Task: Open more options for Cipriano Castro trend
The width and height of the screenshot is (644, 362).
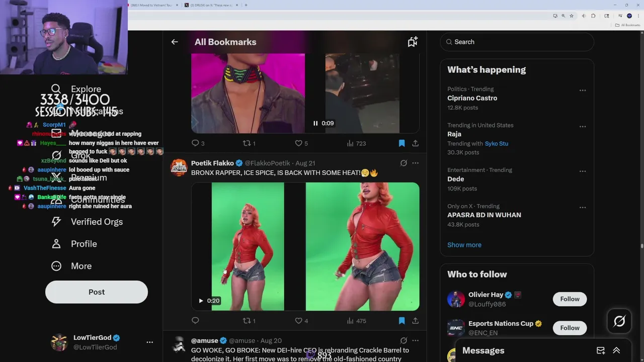Action: coord(583,90)
